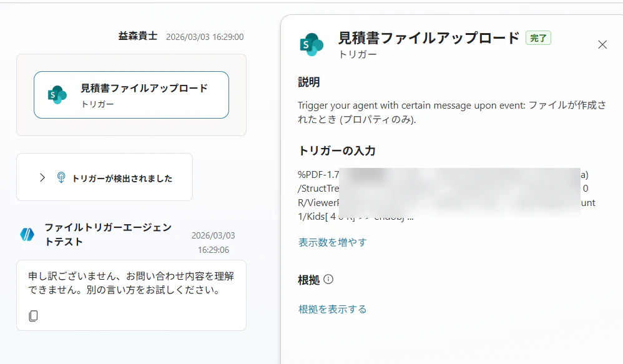Click the 表示数を増やす link
623x364 pixels.
(x=333, y=242)
